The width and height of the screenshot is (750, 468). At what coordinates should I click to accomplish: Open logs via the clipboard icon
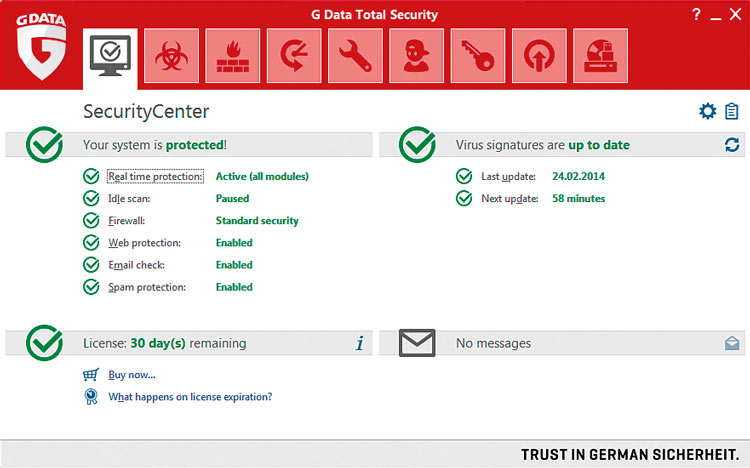coord(731,111)
